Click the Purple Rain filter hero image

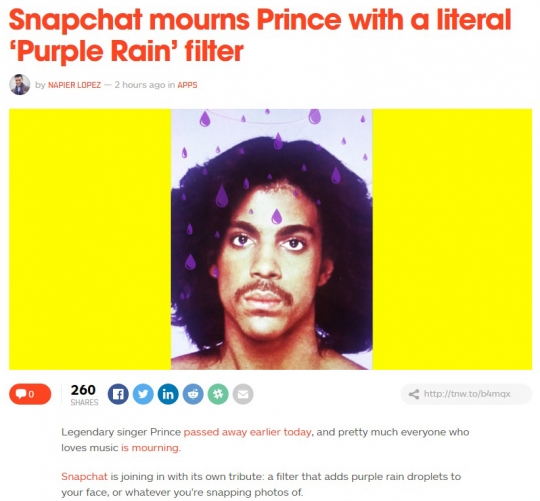point(271,239)
